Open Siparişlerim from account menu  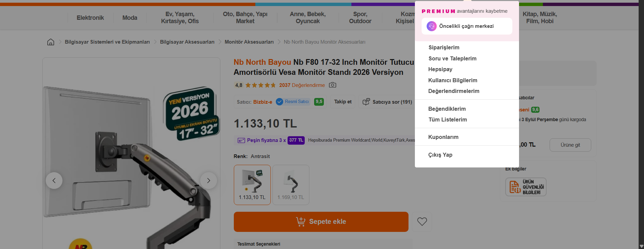[x=444, y=48]
